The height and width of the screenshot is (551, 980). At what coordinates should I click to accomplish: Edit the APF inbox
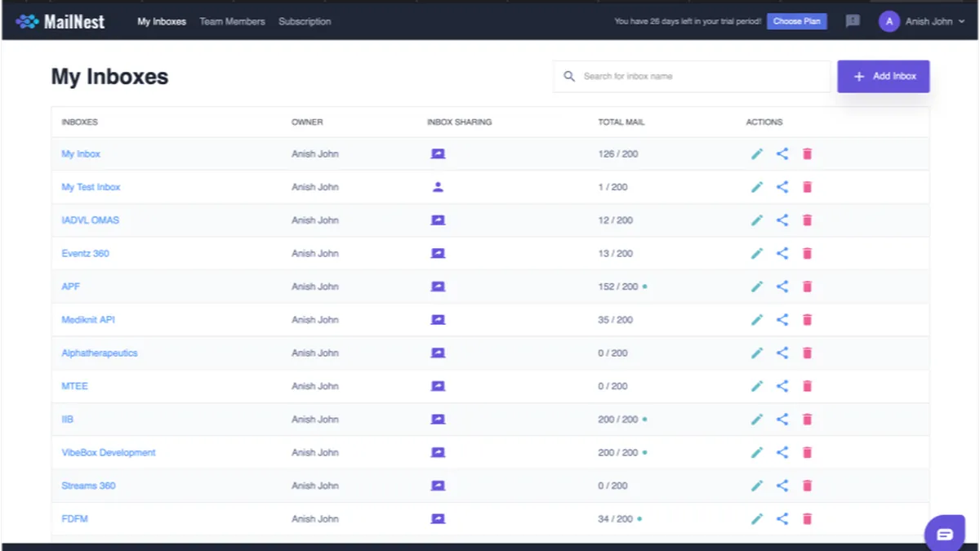757,287
